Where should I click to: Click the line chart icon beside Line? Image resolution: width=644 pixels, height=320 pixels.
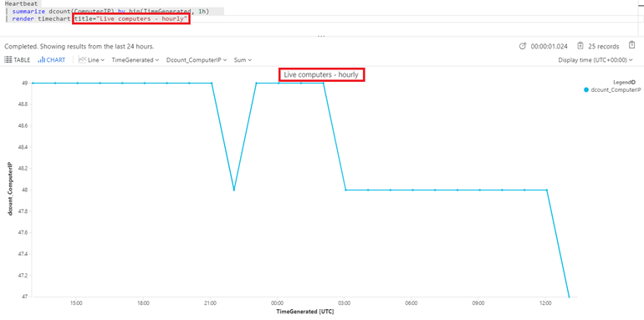[82, 60]
